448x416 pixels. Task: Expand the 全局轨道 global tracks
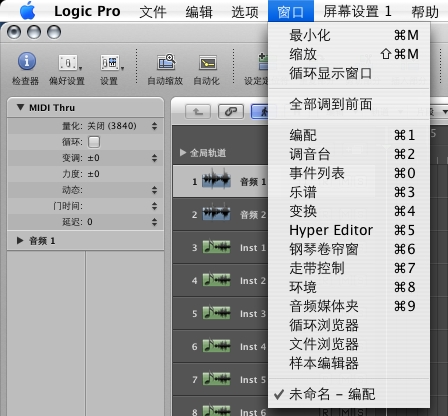point(183,153)
